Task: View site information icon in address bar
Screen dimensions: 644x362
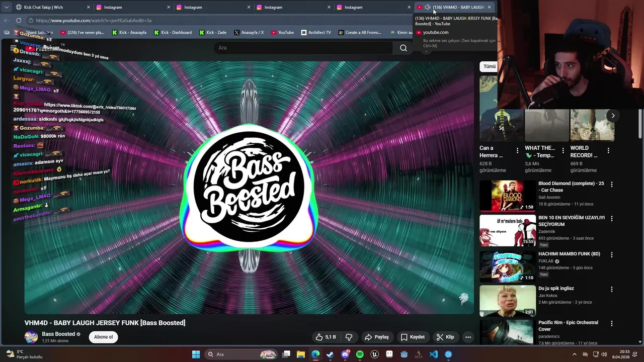Action: pos(31,20)
